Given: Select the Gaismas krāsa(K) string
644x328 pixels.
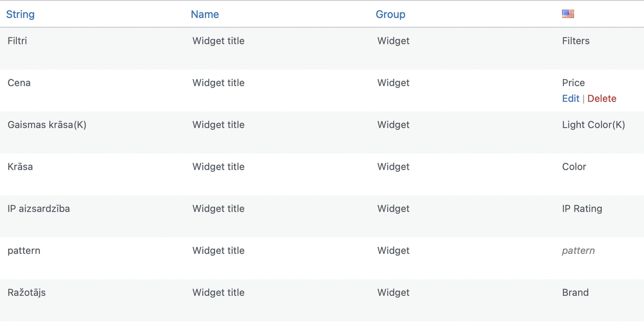Looking at the screenshot, I should tap(47, 124).
